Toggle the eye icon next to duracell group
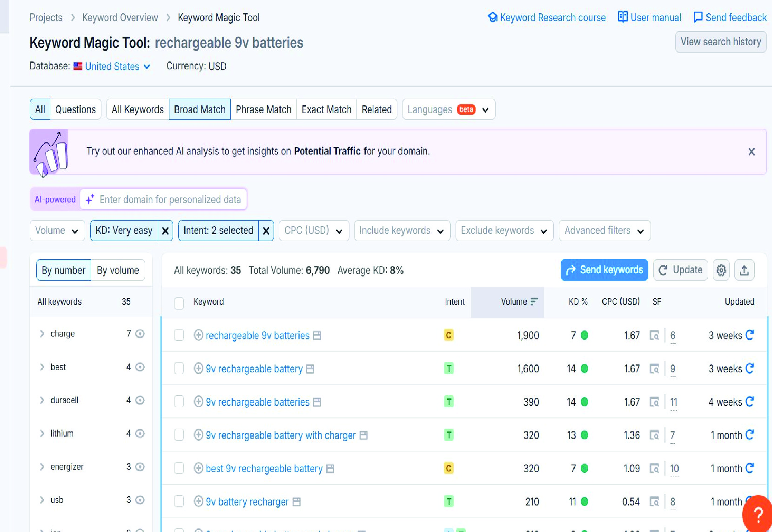This screenshot has width=772, height=532. click(x=141, y=400)
